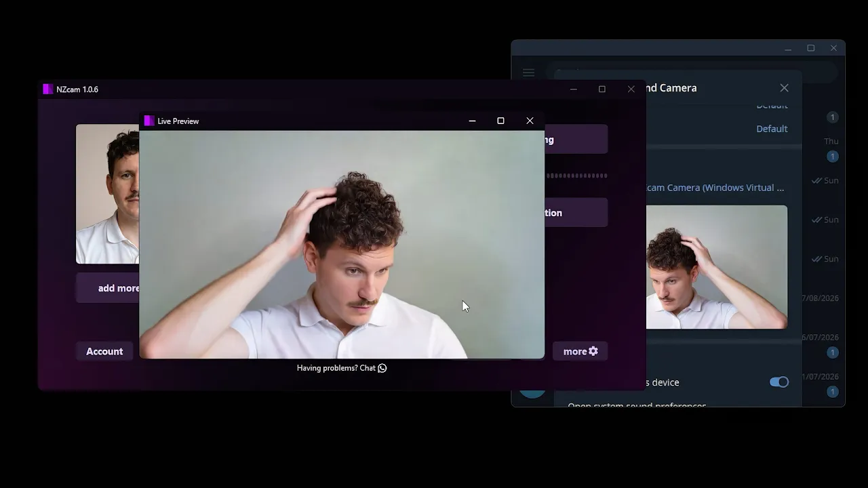
Task: Click the 'Live Preview' title text
Action: click(178, 121)
